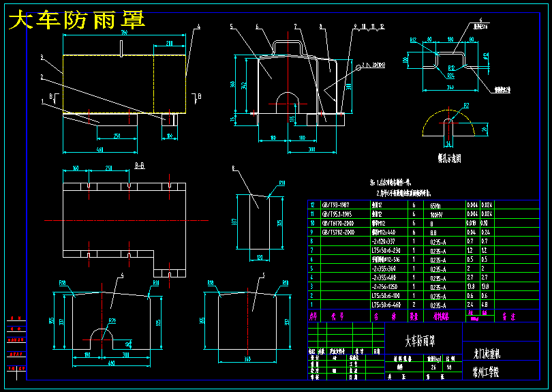Select the caption under the slot hole sketch
This screenshot has width=552, height=392.
click(449, 158)
